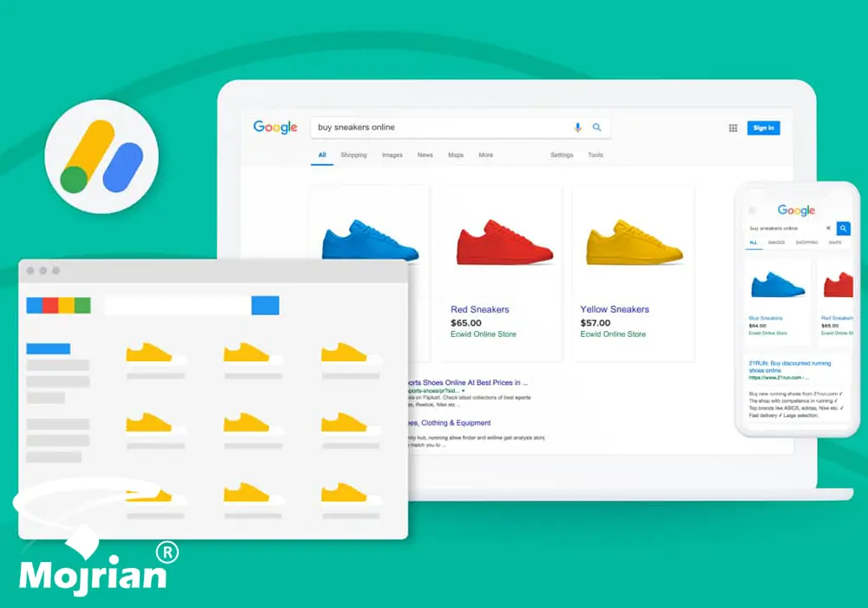The width and height of the screenshot is (868, 608).
Task: Switch to the Images tab on laptop
Action: click(x=392, y=155)
